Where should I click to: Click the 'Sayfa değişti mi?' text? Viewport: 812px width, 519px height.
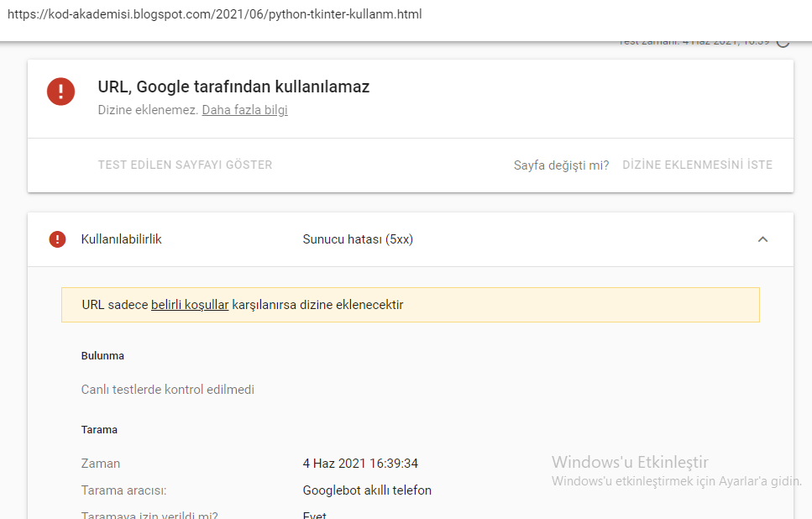[562, 165]
